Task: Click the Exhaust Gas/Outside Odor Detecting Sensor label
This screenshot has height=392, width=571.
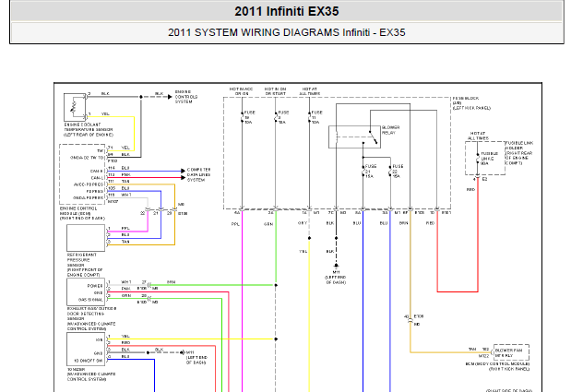Action: click(x=91, y=318)
